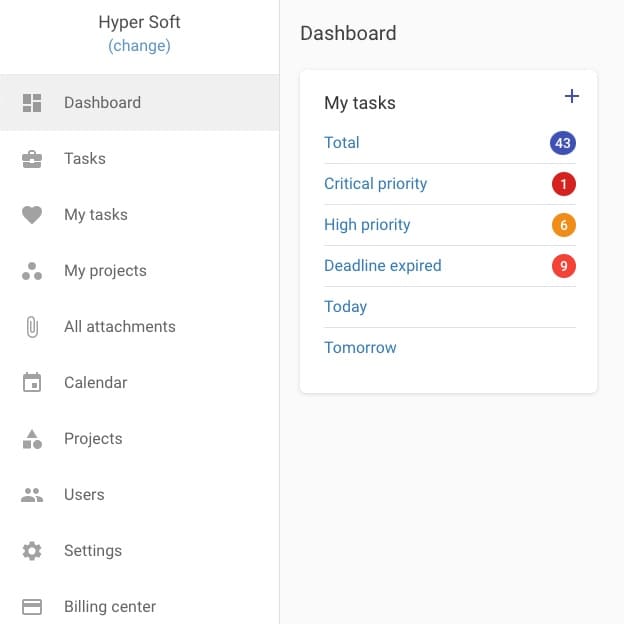
Task: Click the blue 43 total count badge
Action: click(x=563, y=143)
